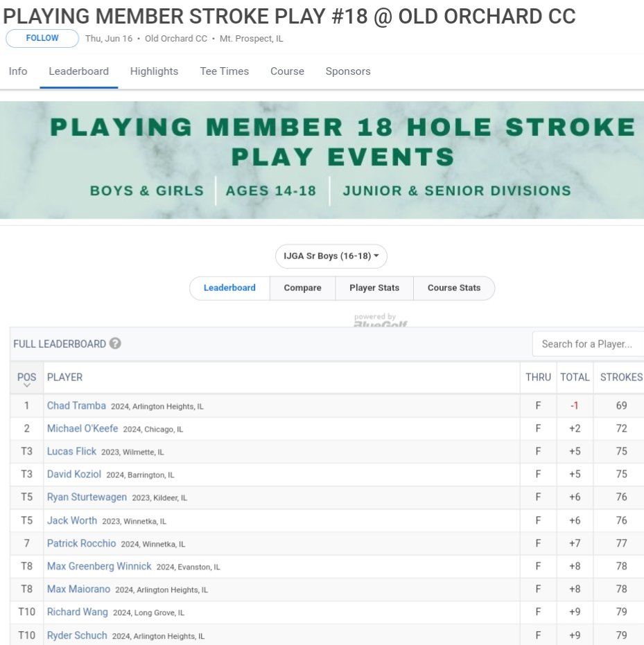Open the Highlights section
644x645 pixels.
pyautogui.click(x=154, y=71)
